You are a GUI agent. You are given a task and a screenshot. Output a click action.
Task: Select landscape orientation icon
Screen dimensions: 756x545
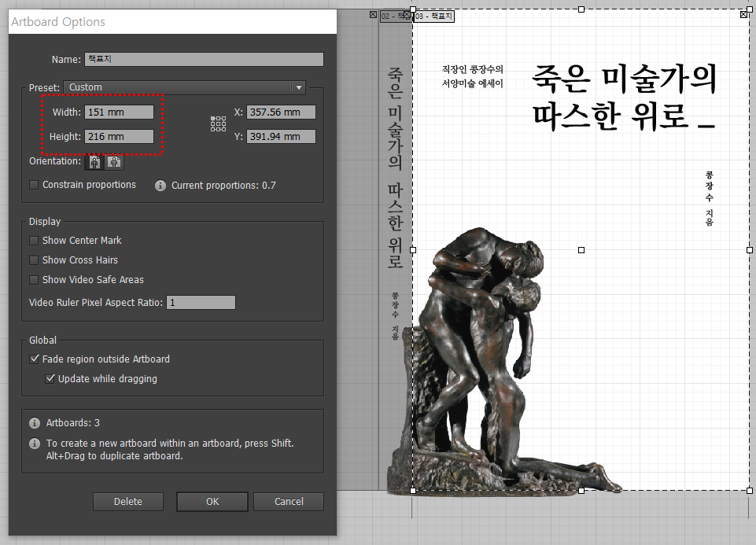click(x=114, y=162)
